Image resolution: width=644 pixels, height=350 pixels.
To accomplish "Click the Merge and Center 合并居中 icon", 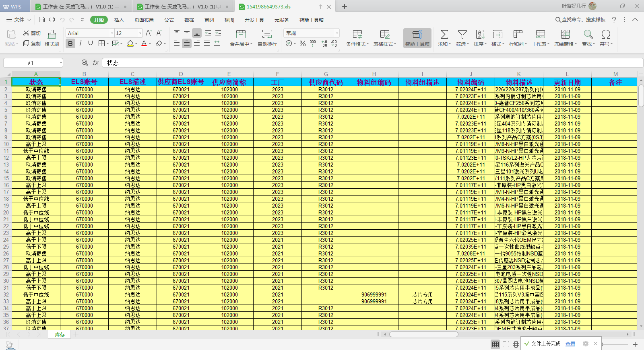I will click(241, 34).
